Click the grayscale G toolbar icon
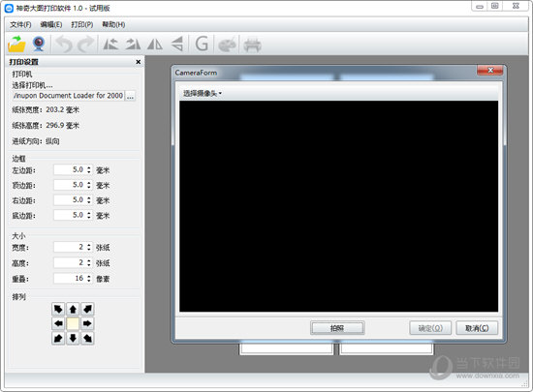 point(202,44)
